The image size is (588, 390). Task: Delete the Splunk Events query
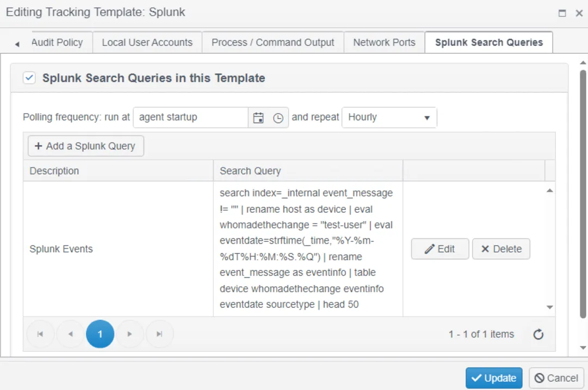click(501, 249)
